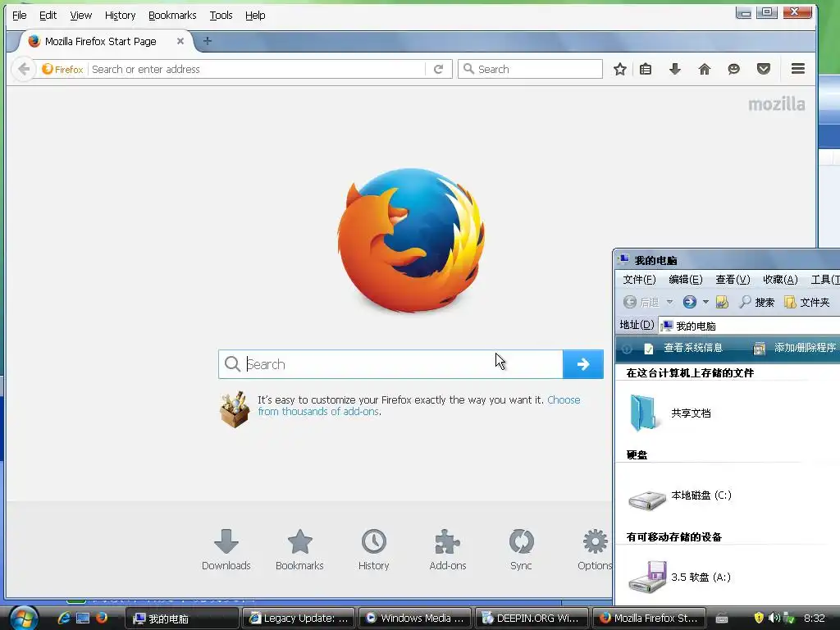Open 文件(F) menu in 我的电脑

pyautogui.click(x=639, y=280)
